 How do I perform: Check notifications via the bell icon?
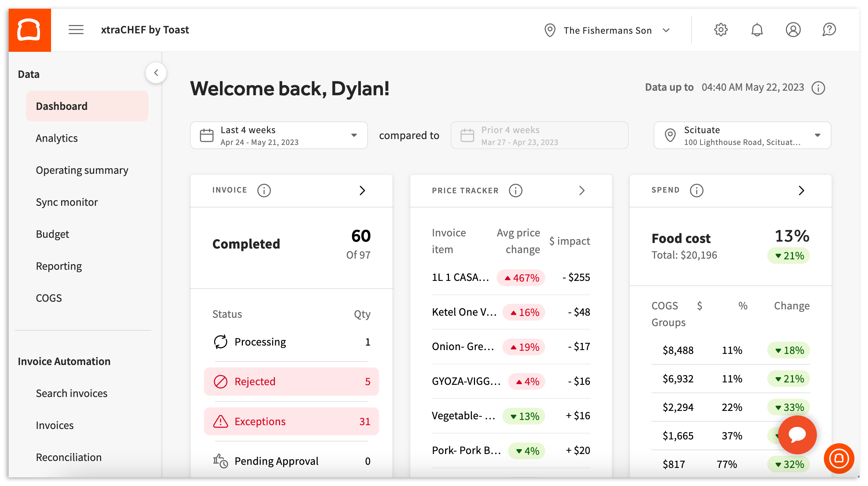click(x=757, y=30)
